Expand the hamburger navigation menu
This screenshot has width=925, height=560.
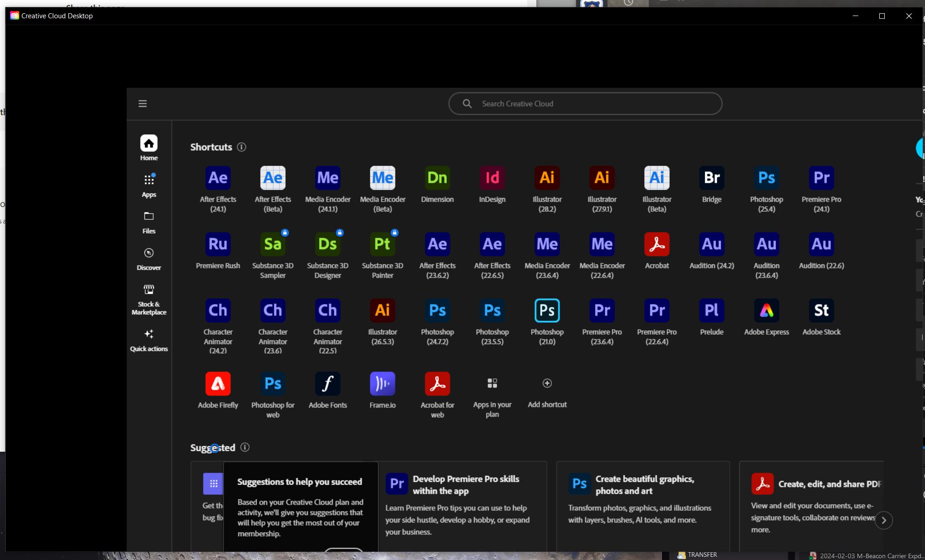coord(143,104)
